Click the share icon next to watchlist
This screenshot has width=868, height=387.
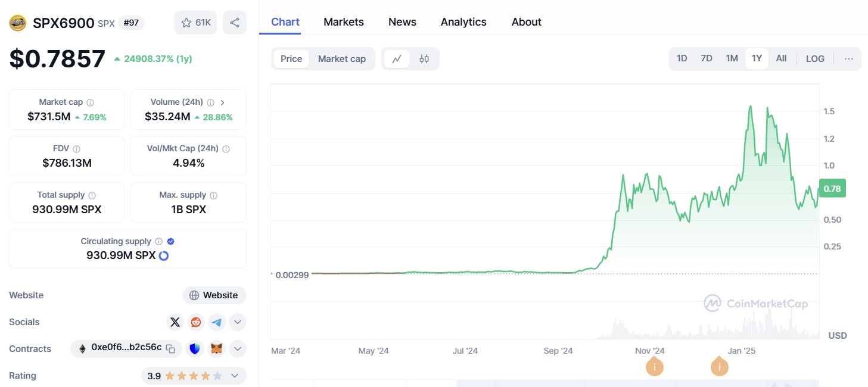click(235, 23)
